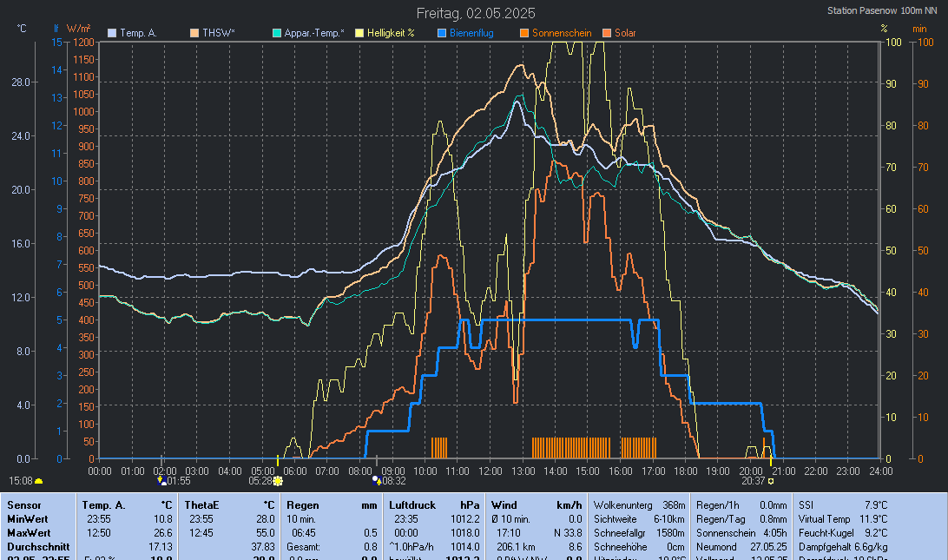Viewport: 948px width, 560px height.
Task: Click the '15:08' day length value
Action: pyautogui.click(x=21, y=481)
